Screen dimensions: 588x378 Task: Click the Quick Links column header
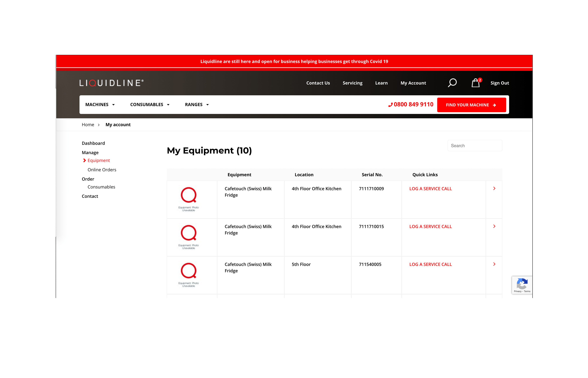[425, 175]
